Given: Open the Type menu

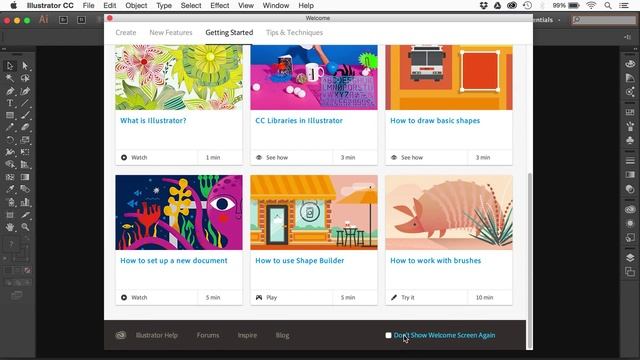Looking at the screenshot, I should [164, 6].
